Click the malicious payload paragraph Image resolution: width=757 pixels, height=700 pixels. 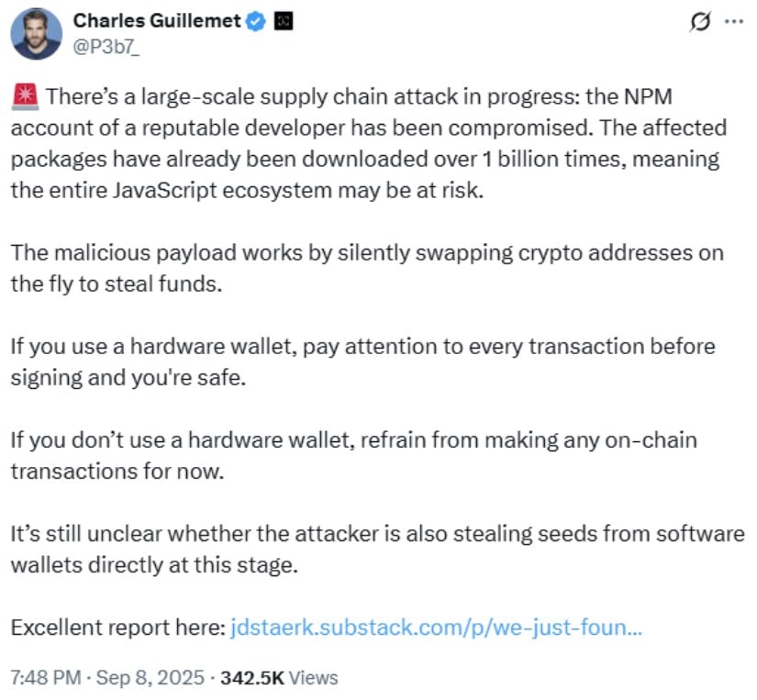point(367,269)
